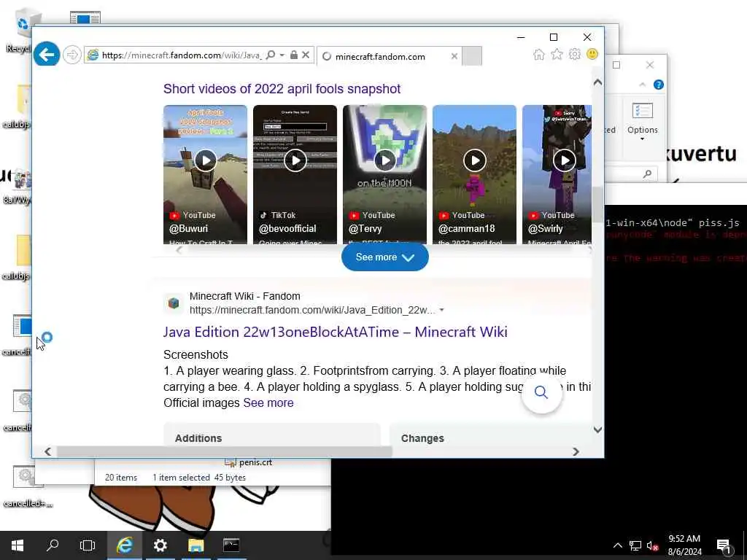Click the 'See more' link after Official images
The height and width of the screenshot is (560, 747).
click(268, 402)
